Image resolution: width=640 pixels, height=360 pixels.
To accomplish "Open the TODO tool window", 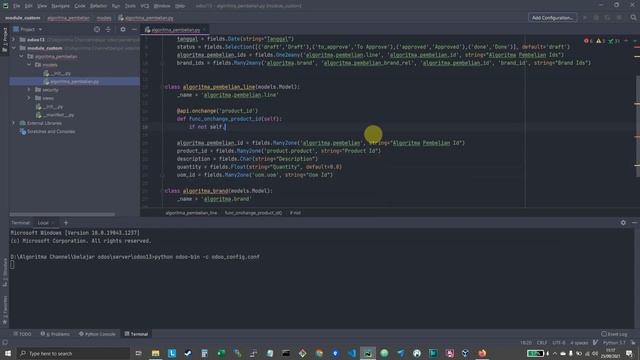I will coord(22,334).
